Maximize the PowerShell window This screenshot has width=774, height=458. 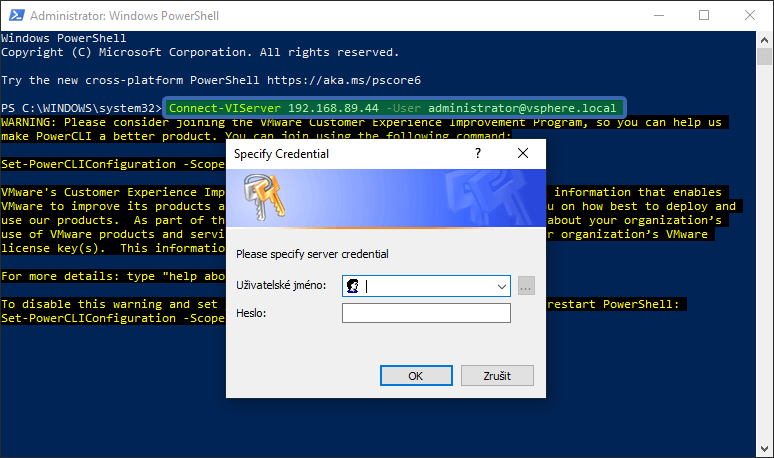[x=704, y=15]
